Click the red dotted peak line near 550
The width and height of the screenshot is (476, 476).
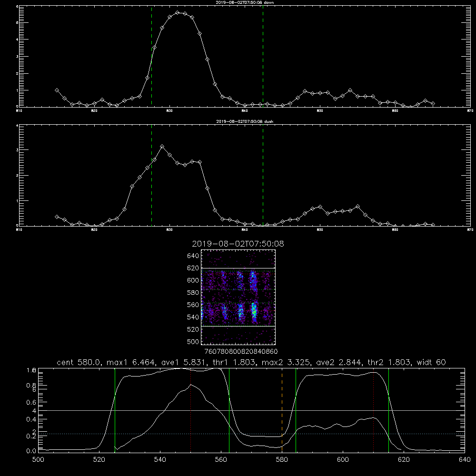point(191,410)
